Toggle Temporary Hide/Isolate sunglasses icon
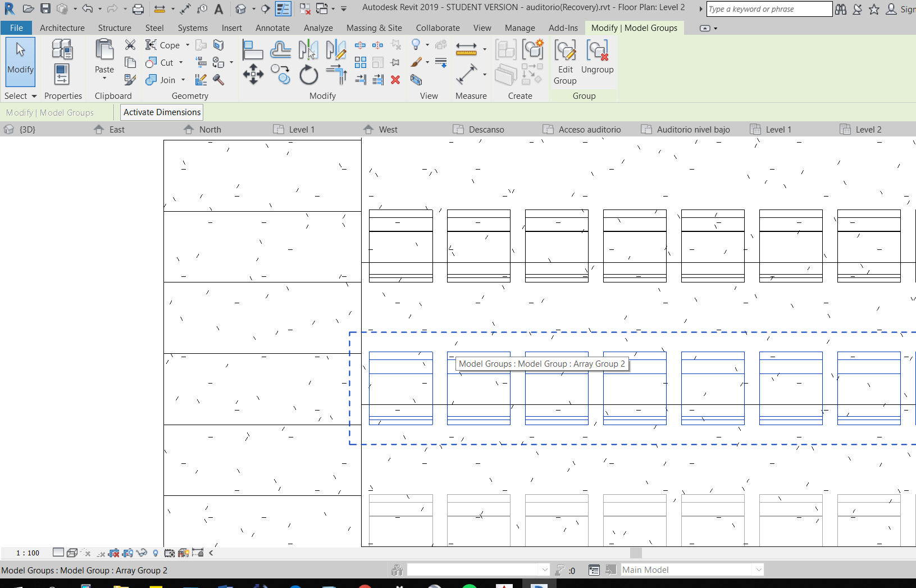916x588 pixels. click(142, 554)
